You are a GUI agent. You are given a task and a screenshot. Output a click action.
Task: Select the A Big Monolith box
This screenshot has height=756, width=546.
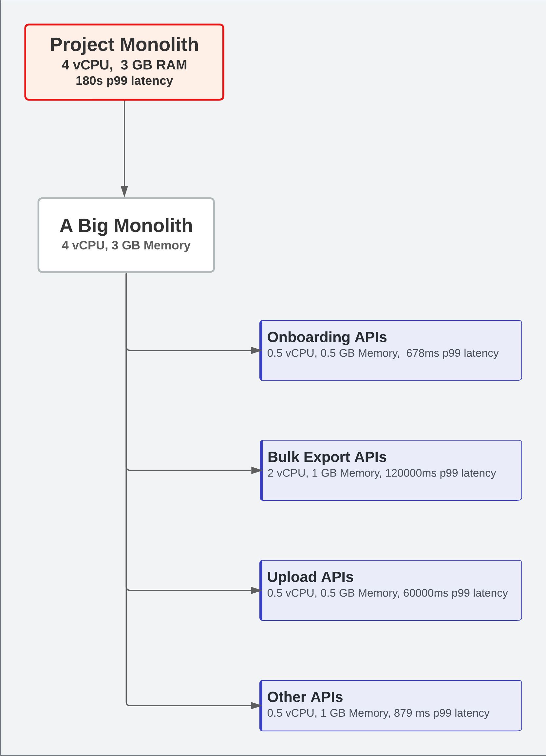pyautogui.click(x=126, y=235)
